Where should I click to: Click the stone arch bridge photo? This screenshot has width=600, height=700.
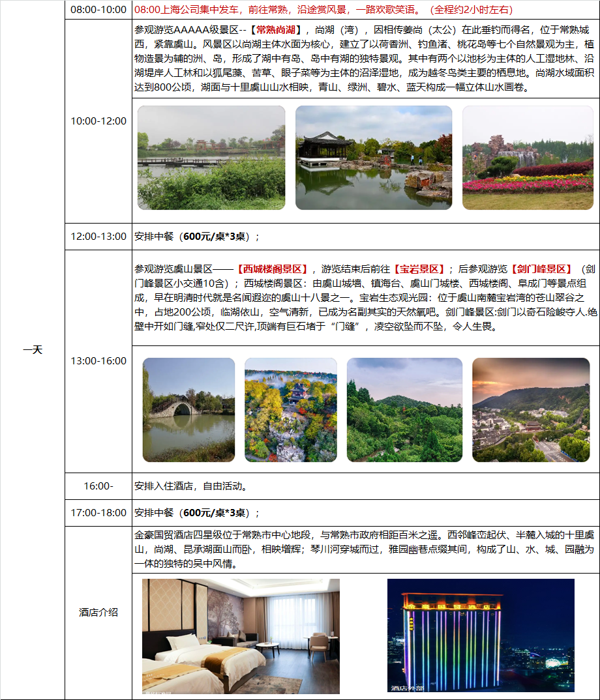point(188,410)
